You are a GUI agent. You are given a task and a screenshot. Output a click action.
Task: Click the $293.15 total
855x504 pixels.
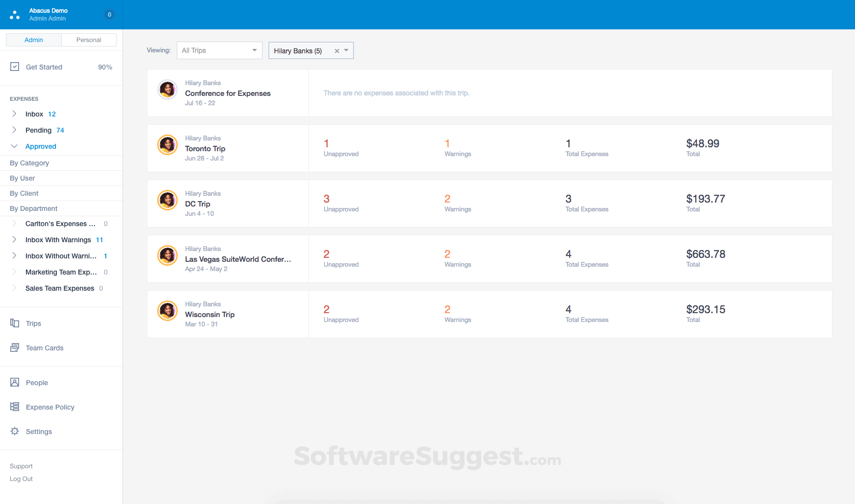click(706, 309)
